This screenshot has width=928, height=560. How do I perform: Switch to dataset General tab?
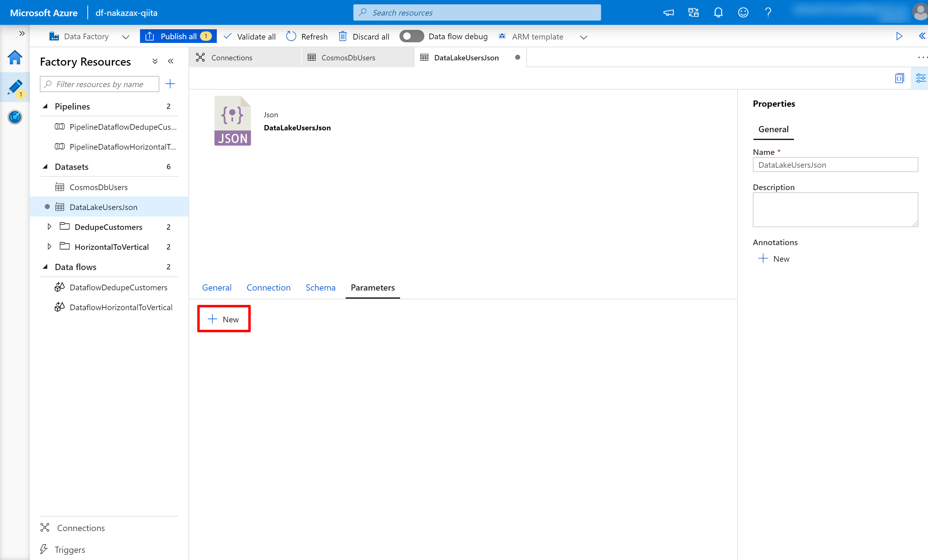[217, 287]
